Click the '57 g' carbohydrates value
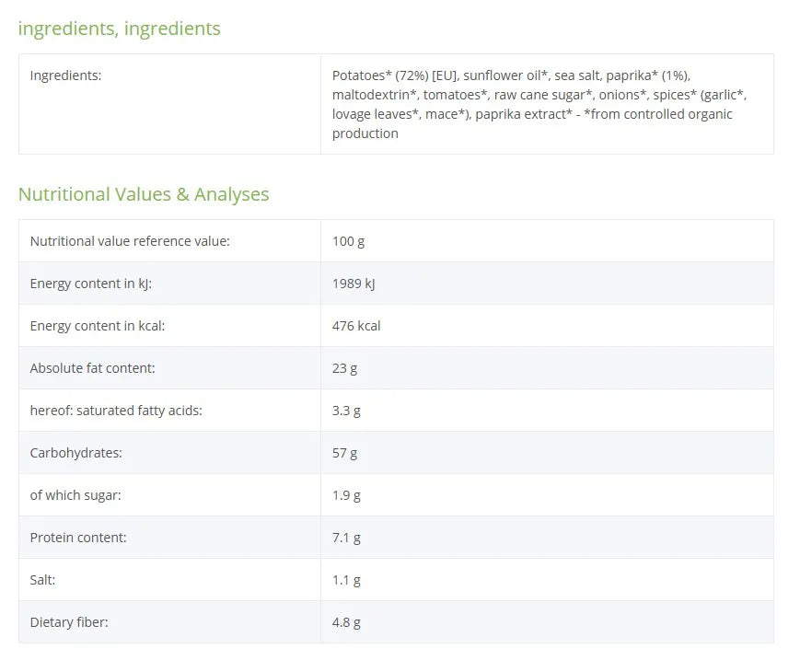Viewport: 800px width, 672px height. point(345,453)
